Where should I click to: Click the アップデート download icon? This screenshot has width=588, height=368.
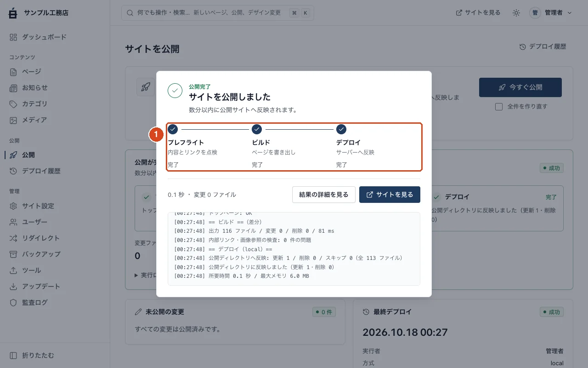tap(13, 287)
